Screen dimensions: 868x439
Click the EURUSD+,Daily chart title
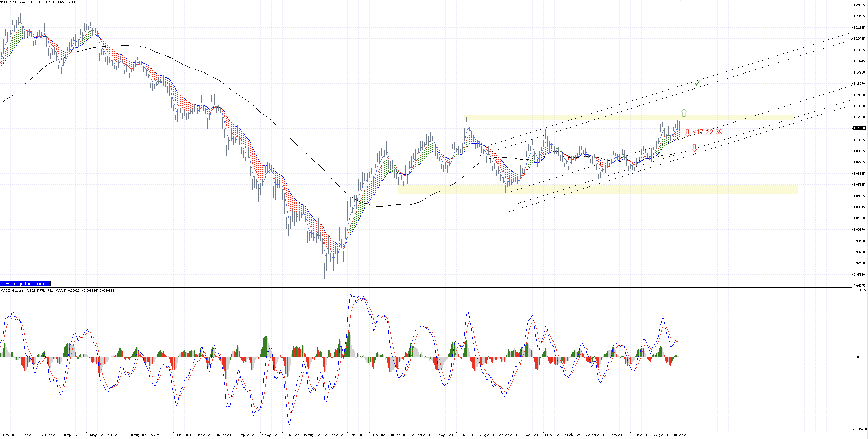click(16, 2)
